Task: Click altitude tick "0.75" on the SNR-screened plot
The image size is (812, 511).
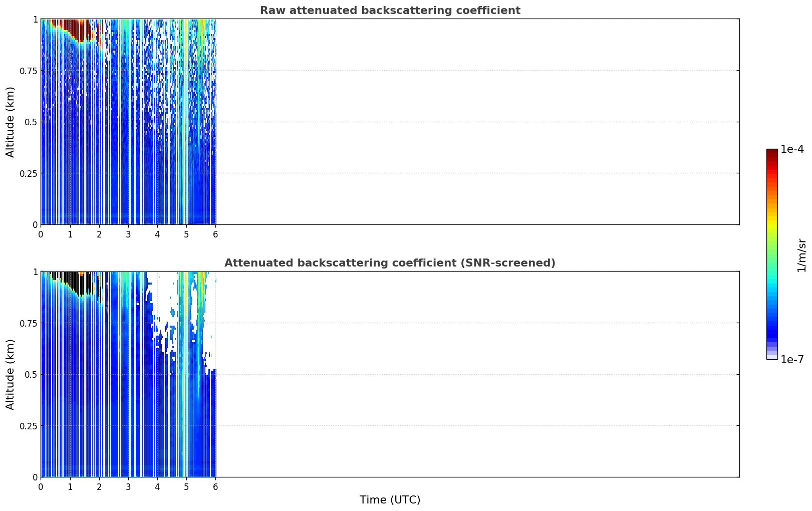Action: pos(29,323)
